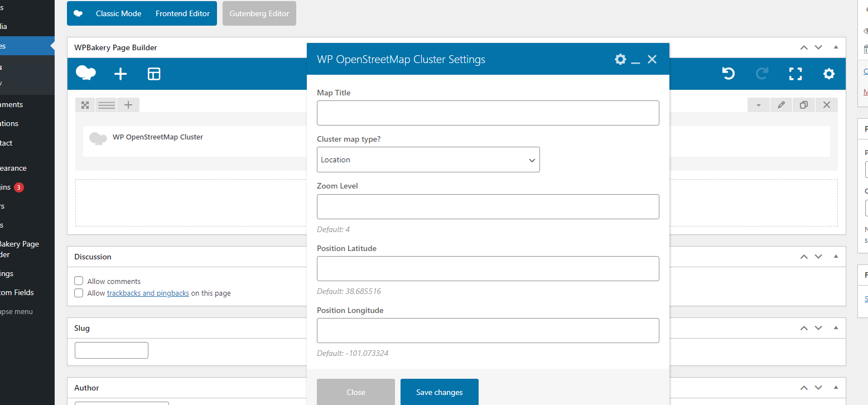Collapse the Discussion panel triangle
868x405 pixels.
(x=836, y=257)
